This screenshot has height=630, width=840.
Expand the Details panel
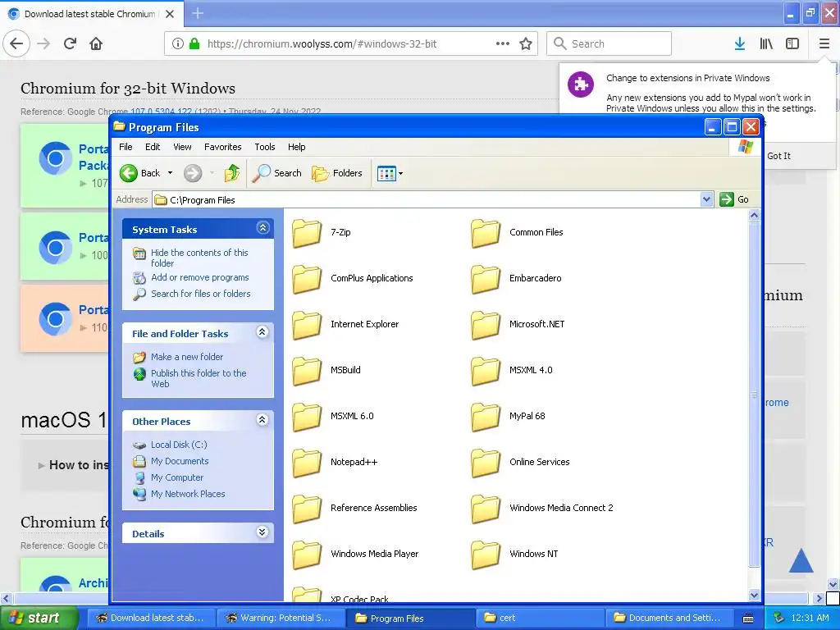262,532
